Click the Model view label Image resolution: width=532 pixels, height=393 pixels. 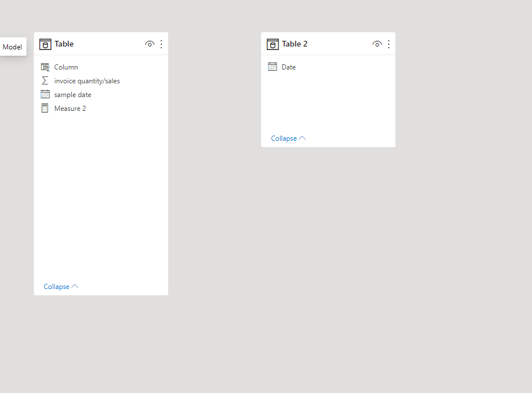point(13,47)
